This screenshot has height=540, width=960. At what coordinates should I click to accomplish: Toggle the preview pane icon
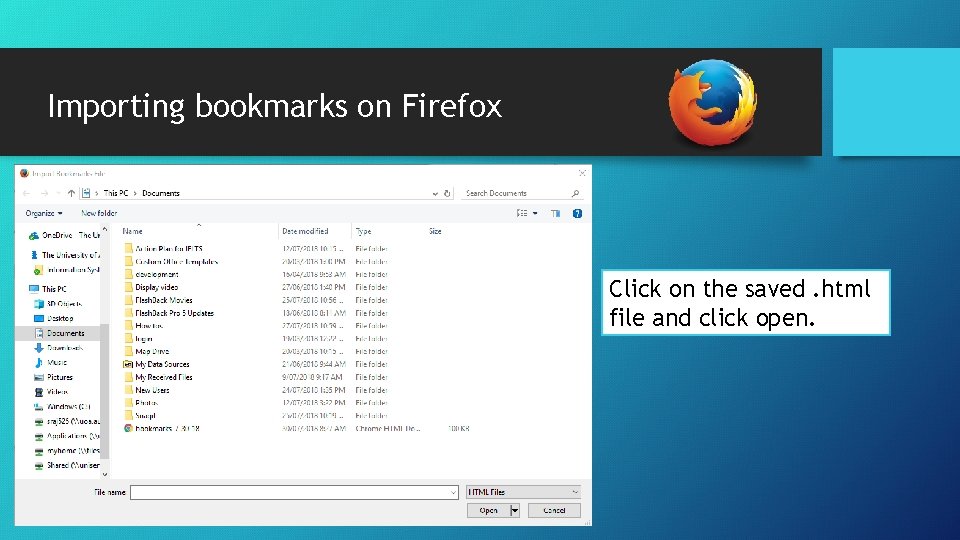pos(555,214)
